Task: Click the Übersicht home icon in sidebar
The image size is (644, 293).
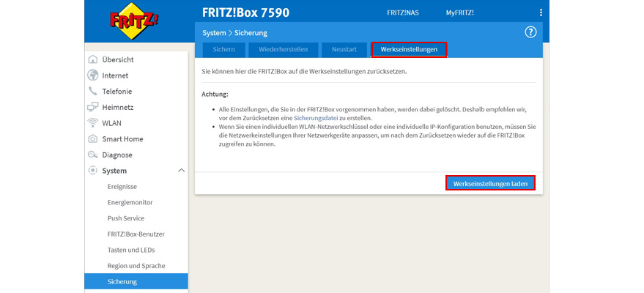Action: point(93,59)
